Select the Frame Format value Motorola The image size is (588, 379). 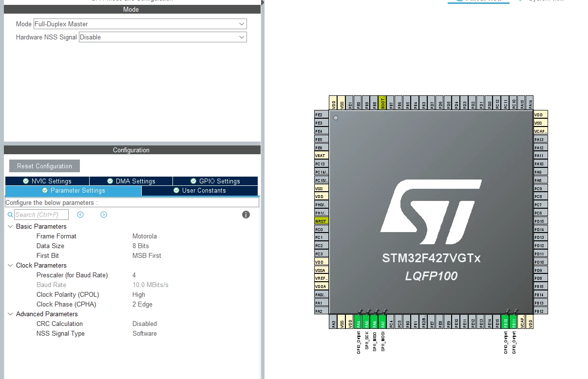pos(145,236)
